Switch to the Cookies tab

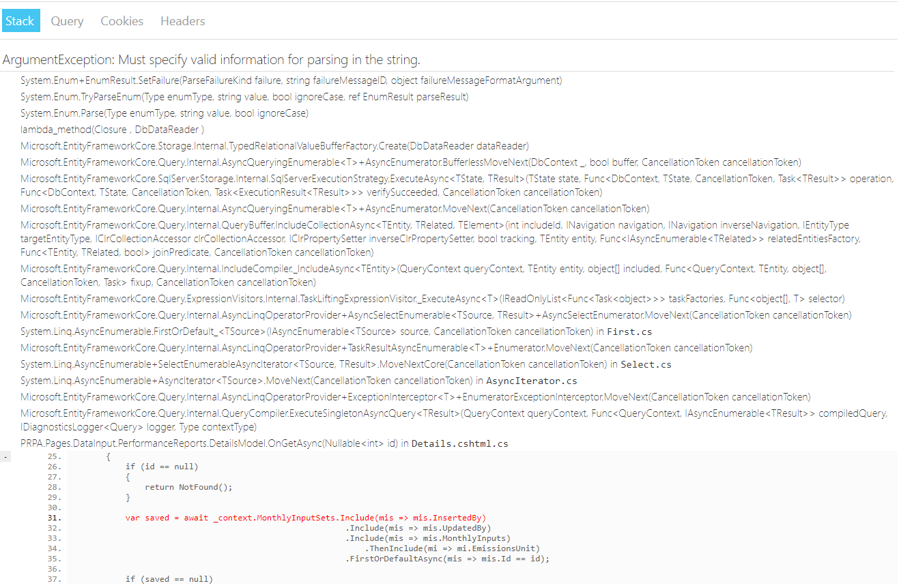coord(122,20)
